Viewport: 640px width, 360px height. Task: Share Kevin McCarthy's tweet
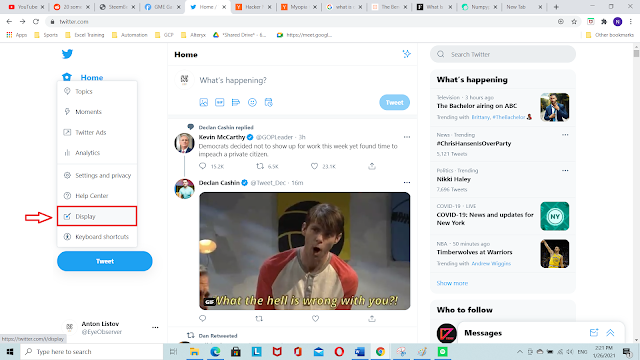point(372,166)
